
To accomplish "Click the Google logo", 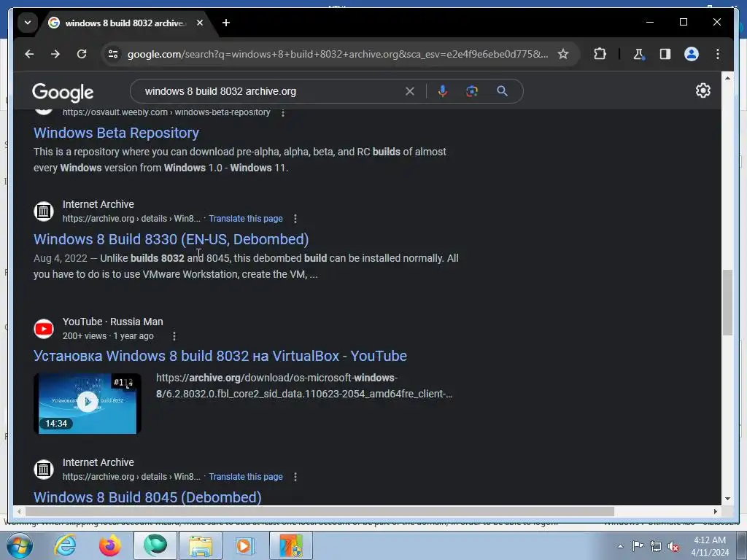I will tap(63, 92).
